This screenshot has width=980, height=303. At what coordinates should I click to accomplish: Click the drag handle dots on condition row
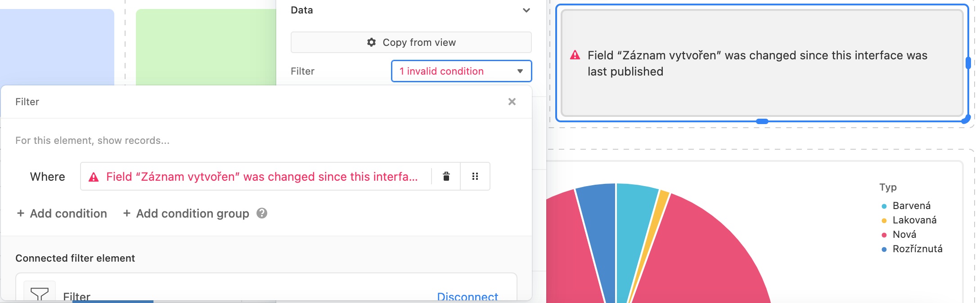click(475, 176)
